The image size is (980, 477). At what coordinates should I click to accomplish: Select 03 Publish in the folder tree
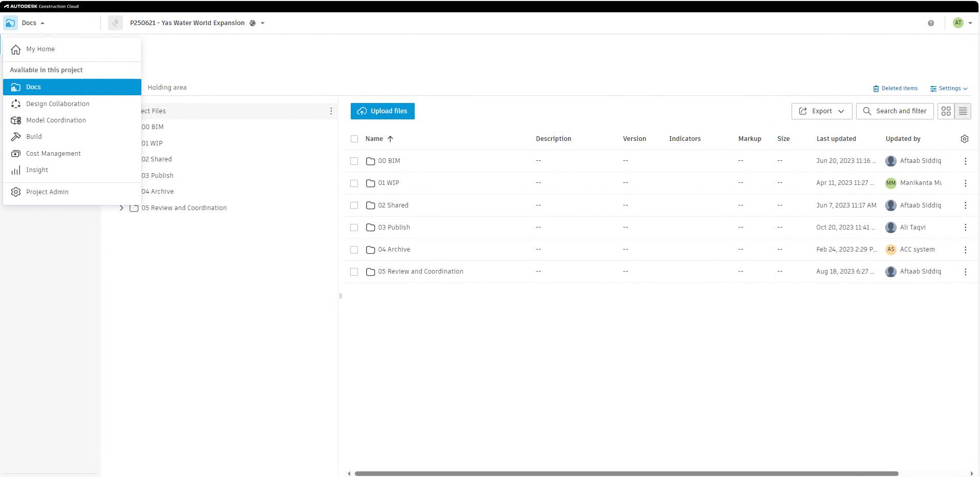click(x=158, y=175)
